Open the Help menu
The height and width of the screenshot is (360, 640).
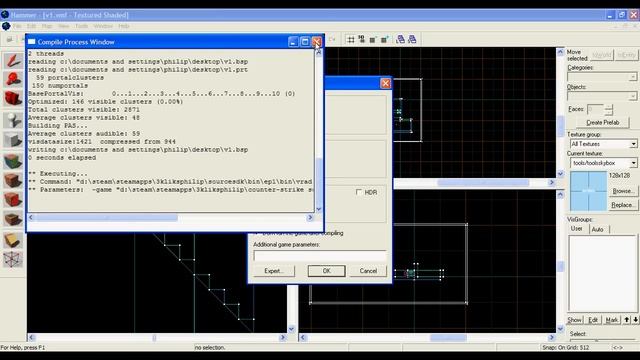point(124,26)
